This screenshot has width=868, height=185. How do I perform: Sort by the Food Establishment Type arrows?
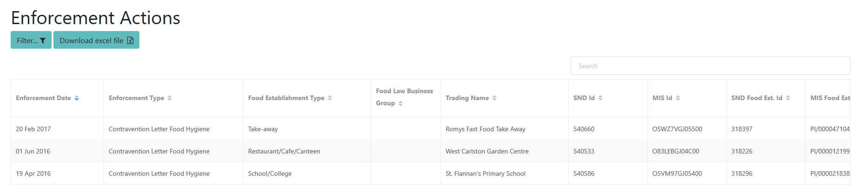point(330,98)
